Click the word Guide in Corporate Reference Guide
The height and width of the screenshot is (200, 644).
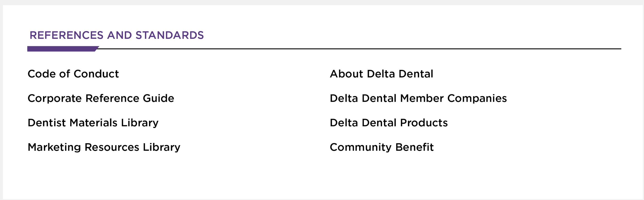pyautogui.click(x=158, y=98)
